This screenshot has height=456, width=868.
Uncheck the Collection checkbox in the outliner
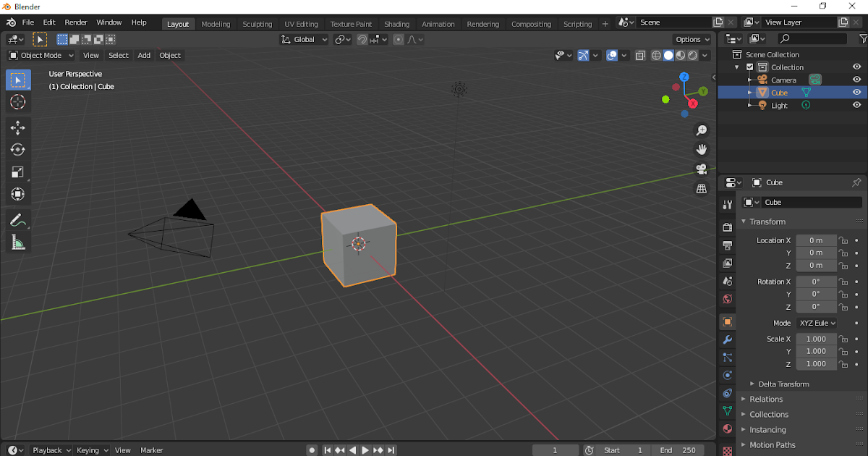pos(750,67)
